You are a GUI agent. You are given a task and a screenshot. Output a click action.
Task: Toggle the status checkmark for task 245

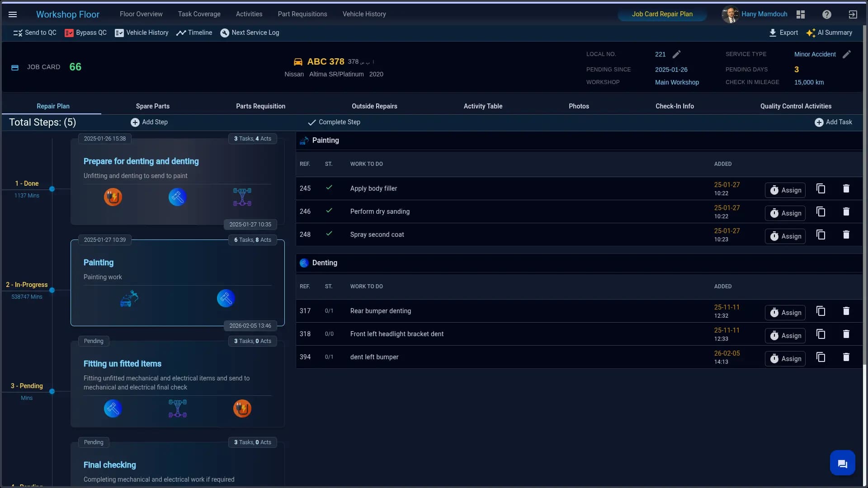point(330,188)
